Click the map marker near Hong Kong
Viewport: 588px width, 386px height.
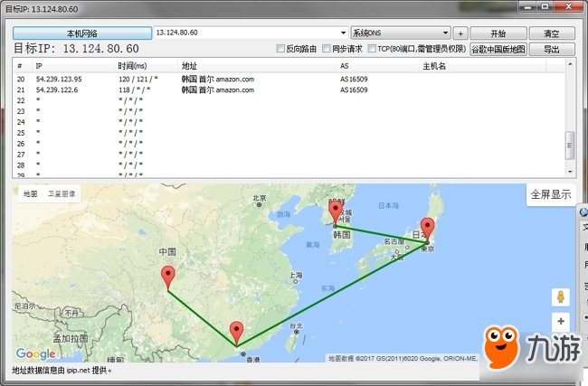237,334
